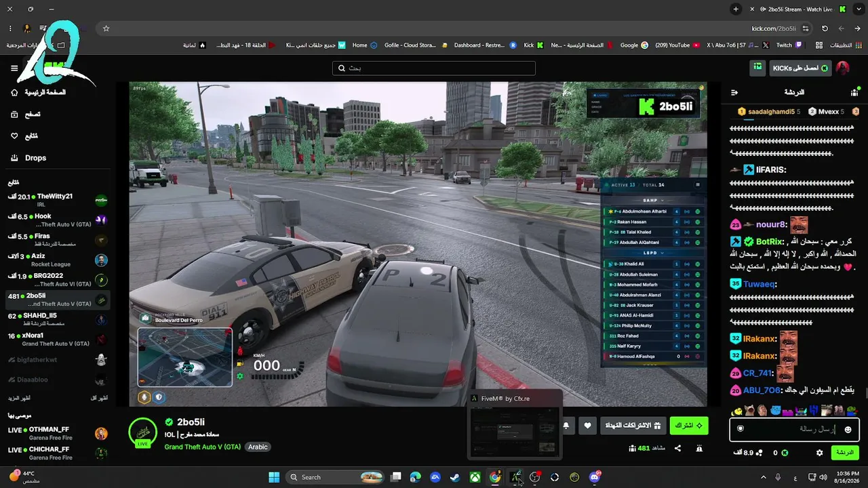Like the stream with the heart button
The image size is (868, 488).
point(587,426)
